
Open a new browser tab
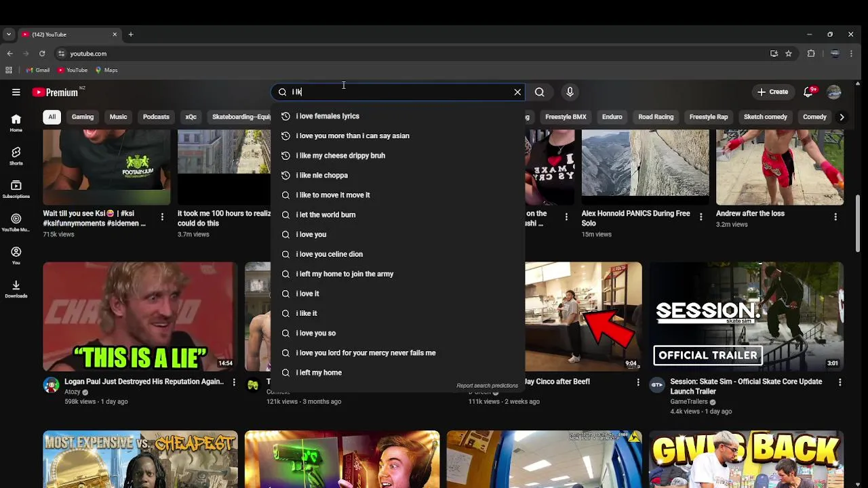click(131, 35)
